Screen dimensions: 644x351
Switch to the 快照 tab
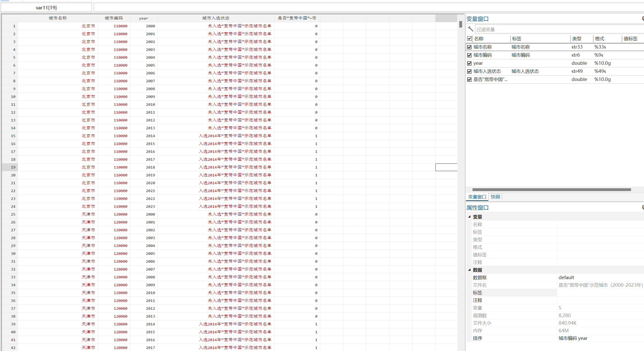tap(495, 197)
